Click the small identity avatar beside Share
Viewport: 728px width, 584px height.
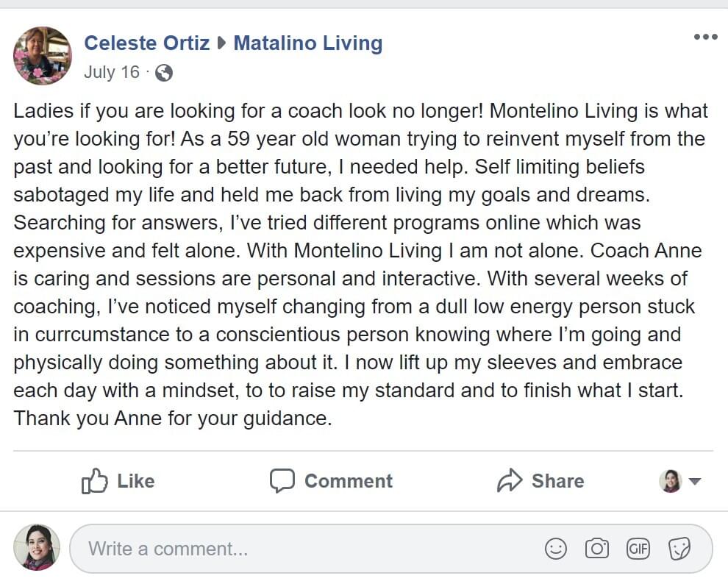point(671,481)
